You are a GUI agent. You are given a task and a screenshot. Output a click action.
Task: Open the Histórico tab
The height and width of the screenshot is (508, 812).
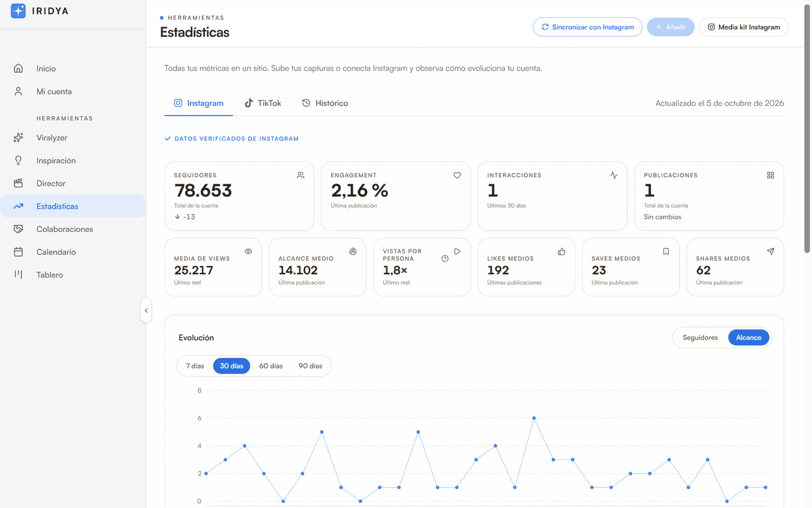click(x=325, y=103)
